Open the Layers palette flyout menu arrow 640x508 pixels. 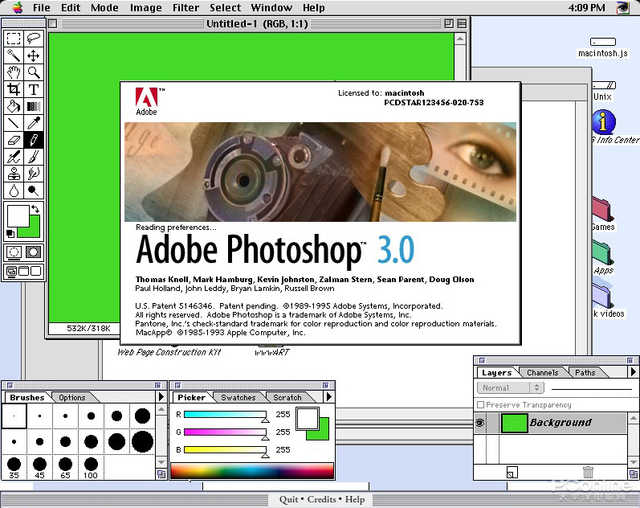pos(633,372)
